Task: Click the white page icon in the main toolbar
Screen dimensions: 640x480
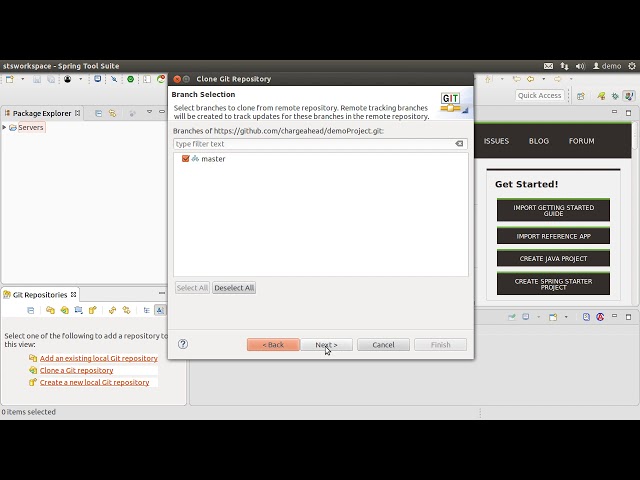Action: click(147, 79)
